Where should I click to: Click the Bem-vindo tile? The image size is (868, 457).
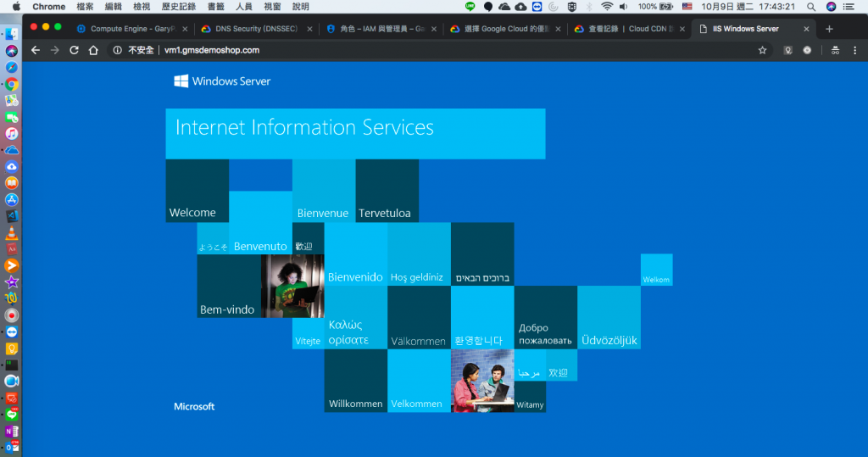pos(229,286)
